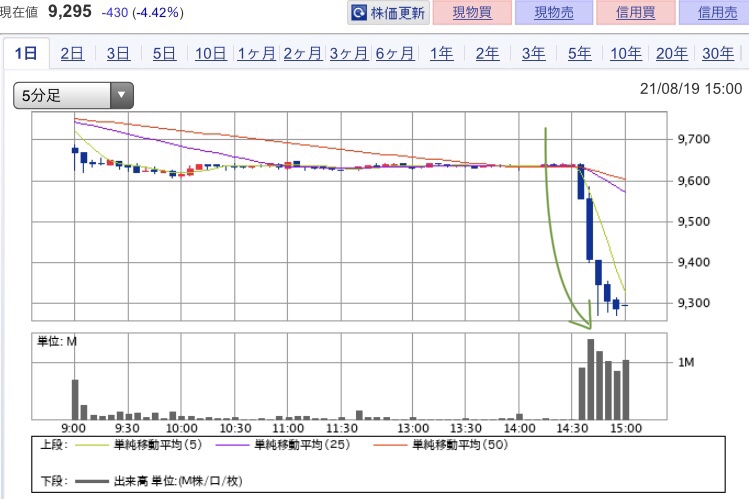Viewport: 749px width, 499px height.
Task: Click the large blue candlestick after 14:30
Action: point(590,229)
